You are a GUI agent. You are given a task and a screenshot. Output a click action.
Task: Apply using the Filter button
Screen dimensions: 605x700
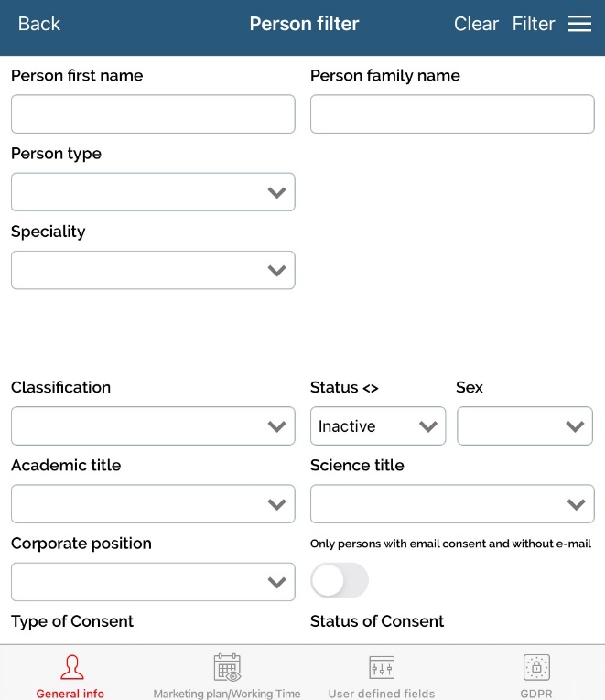coord(534,24)
